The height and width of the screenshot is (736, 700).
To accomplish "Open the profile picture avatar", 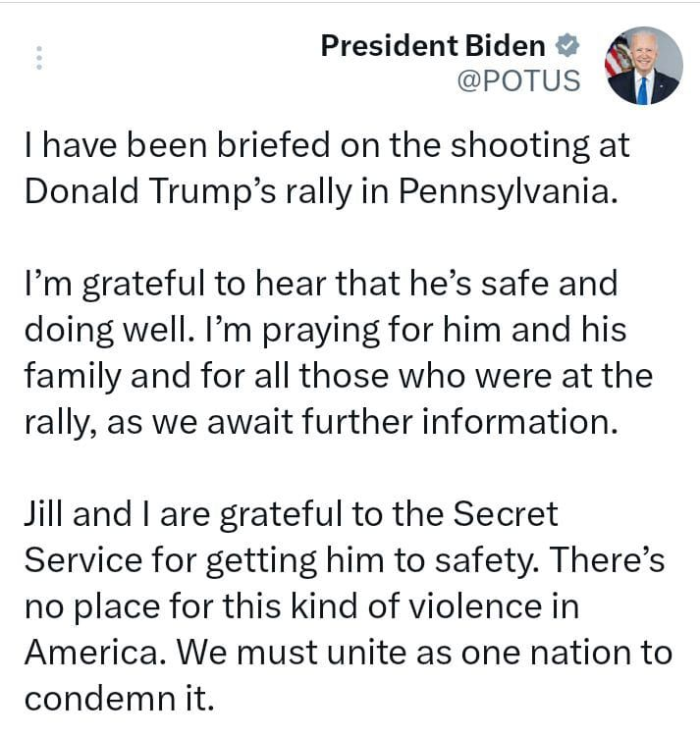I will coord(643,66).
